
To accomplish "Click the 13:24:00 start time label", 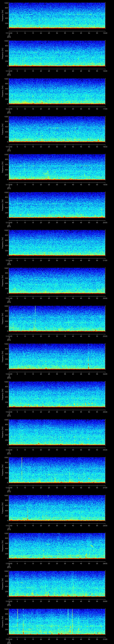I will (x=9, y=412).
